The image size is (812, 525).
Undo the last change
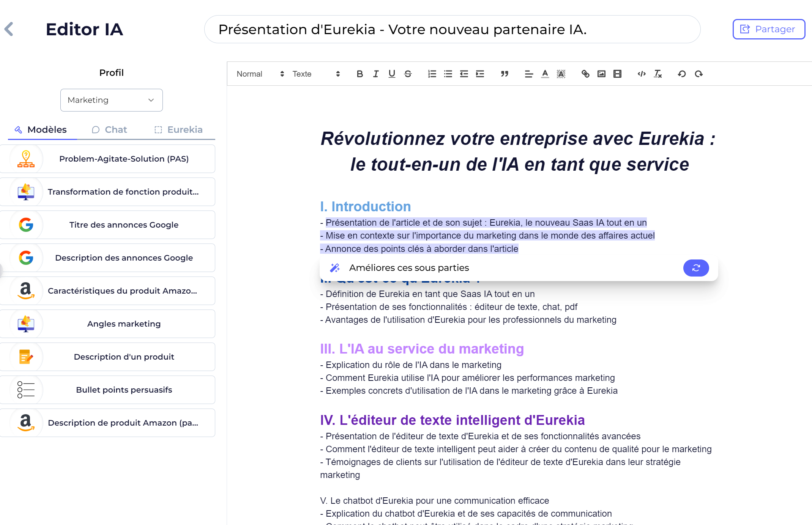coord(681,74)
